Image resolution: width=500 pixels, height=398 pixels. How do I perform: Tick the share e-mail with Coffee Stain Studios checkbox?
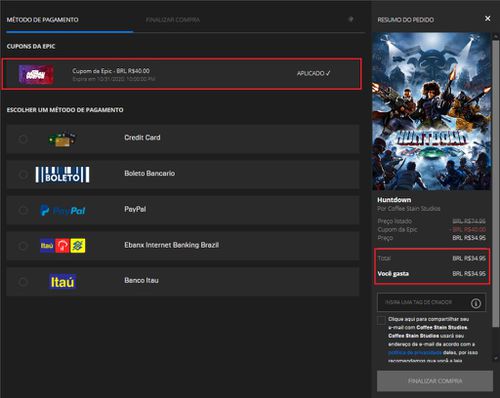381,320
